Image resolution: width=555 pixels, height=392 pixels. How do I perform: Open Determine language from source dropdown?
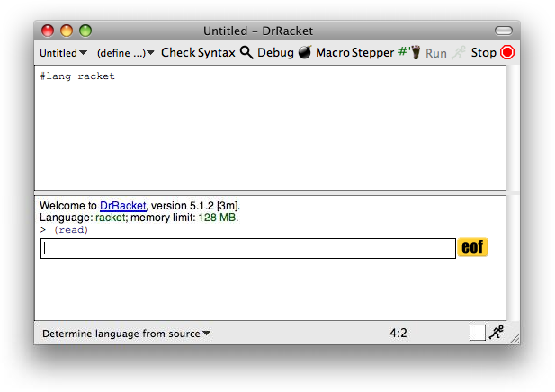coord(126,334)
